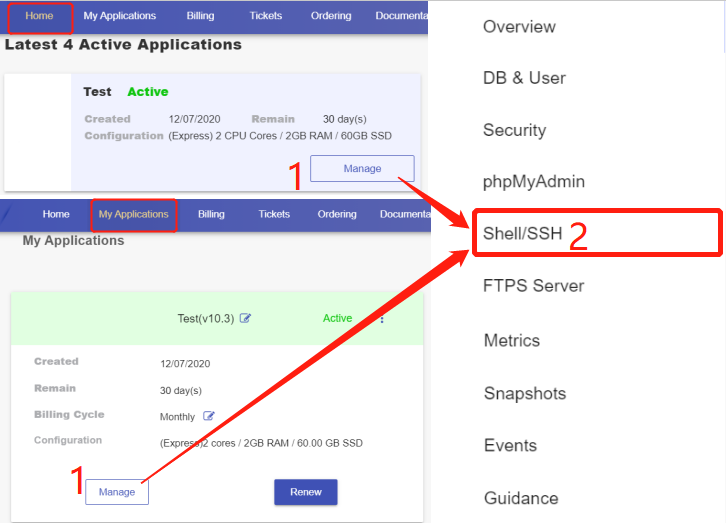
Task: Open My Applications in upper navigation bar
Action: pos(119,16)
